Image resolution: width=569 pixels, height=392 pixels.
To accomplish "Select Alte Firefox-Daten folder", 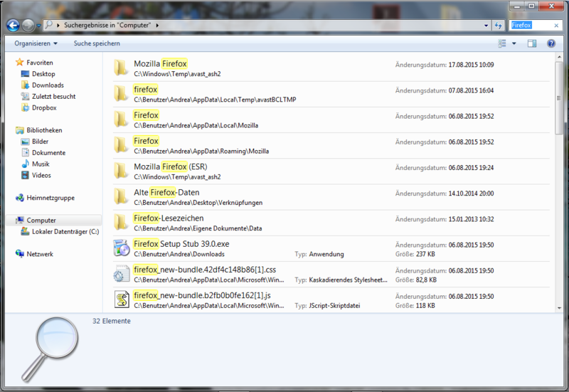I will point(331,198).
